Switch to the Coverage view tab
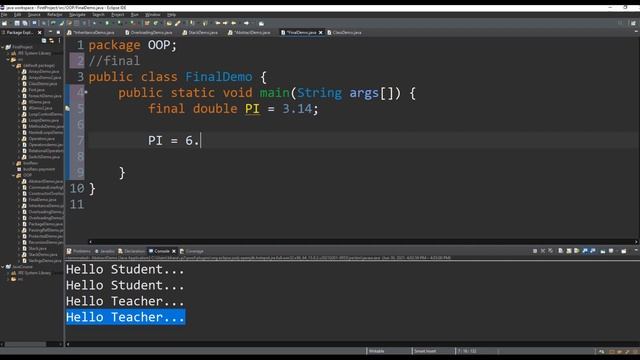This screenshot has height=360, width=640. (192, 251)
